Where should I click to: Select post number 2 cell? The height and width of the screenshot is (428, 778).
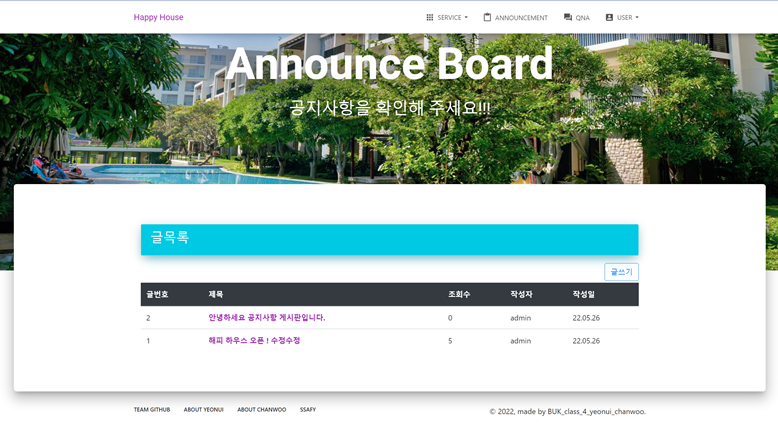point(148,318)
